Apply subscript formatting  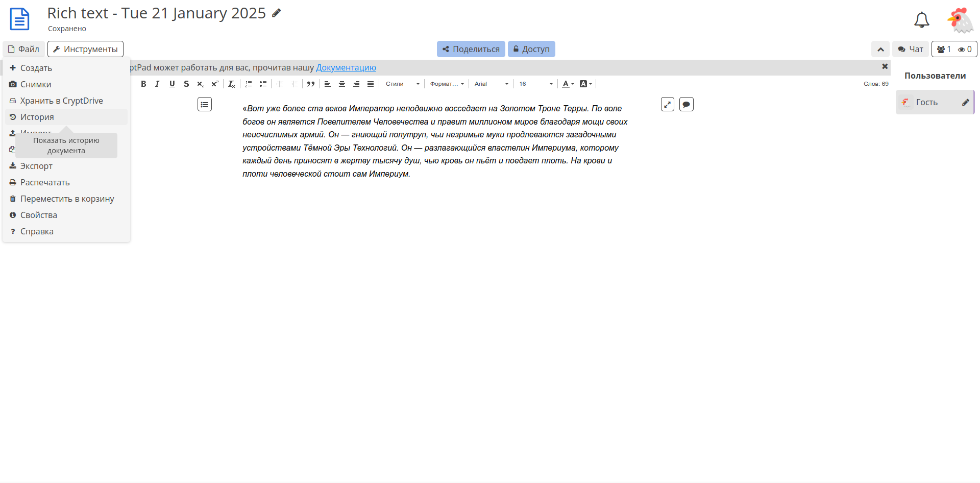coord(201,84)
